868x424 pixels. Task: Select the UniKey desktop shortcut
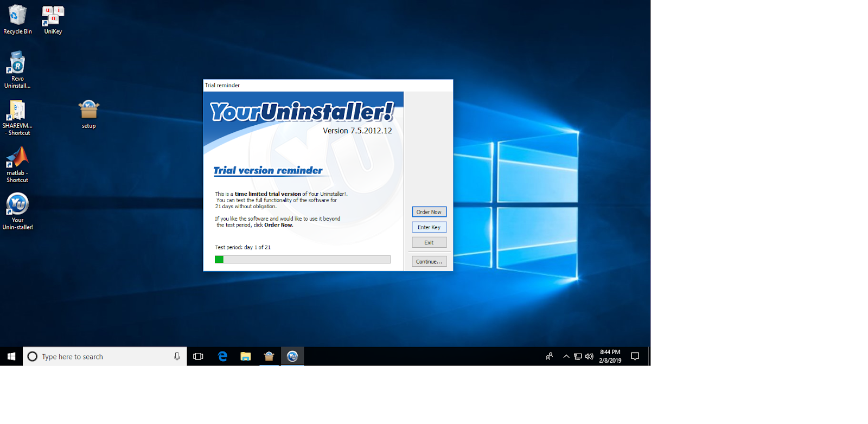point(53,20)
